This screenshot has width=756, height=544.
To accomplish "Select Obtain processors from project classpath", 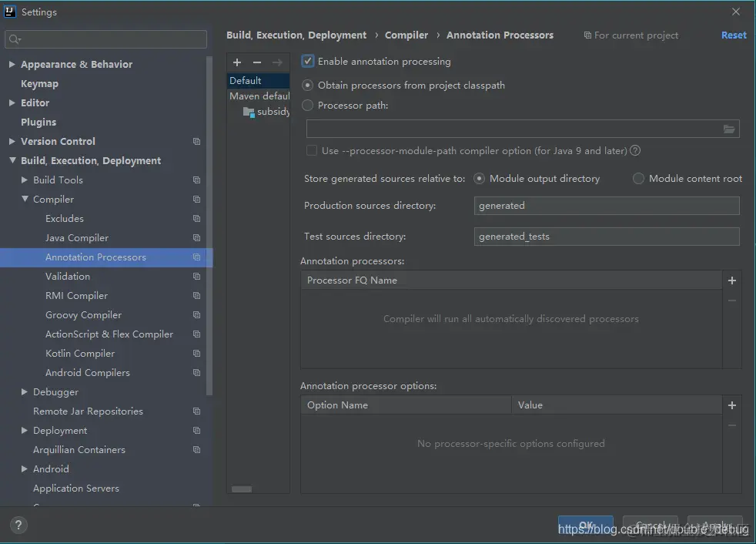I will (308, 86).
